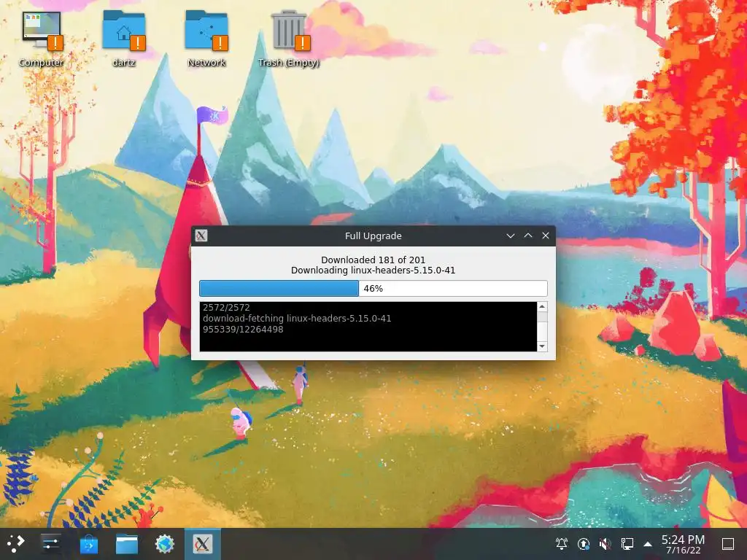The width and height of the screenshot is (747, 560).
Task: Open System Settings from the taskbar
Action: click(x=50, y=543)
